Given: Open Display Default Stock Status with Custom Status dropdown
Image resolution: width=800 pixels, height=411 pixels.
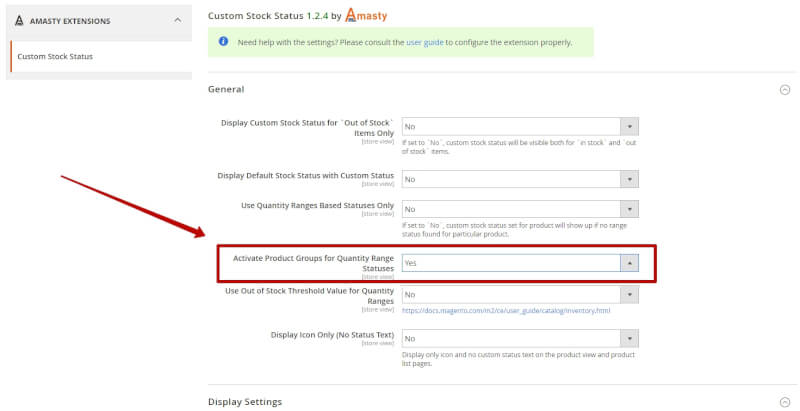Looking at the screenshot, I should [x=520, y=179].
